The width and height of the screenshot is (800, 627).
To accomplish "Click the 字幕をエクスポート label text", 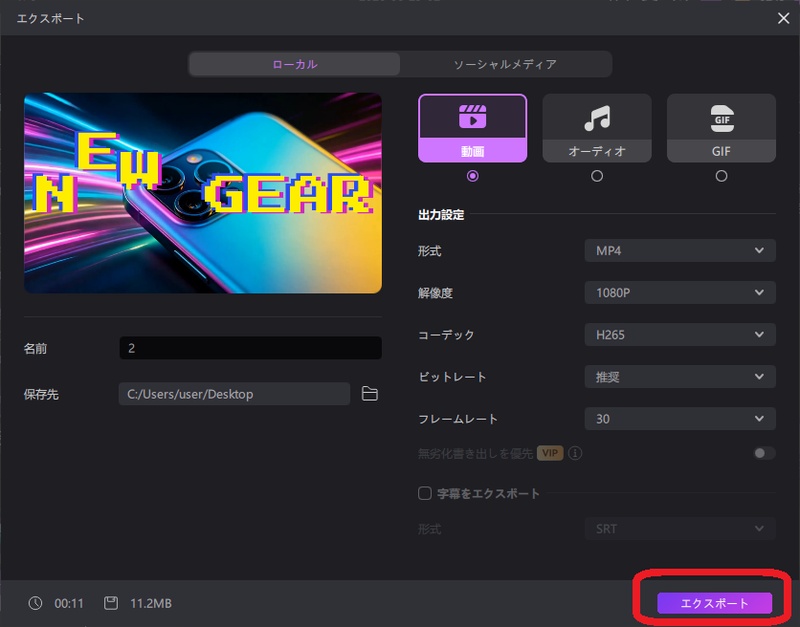I will (488, 493).
